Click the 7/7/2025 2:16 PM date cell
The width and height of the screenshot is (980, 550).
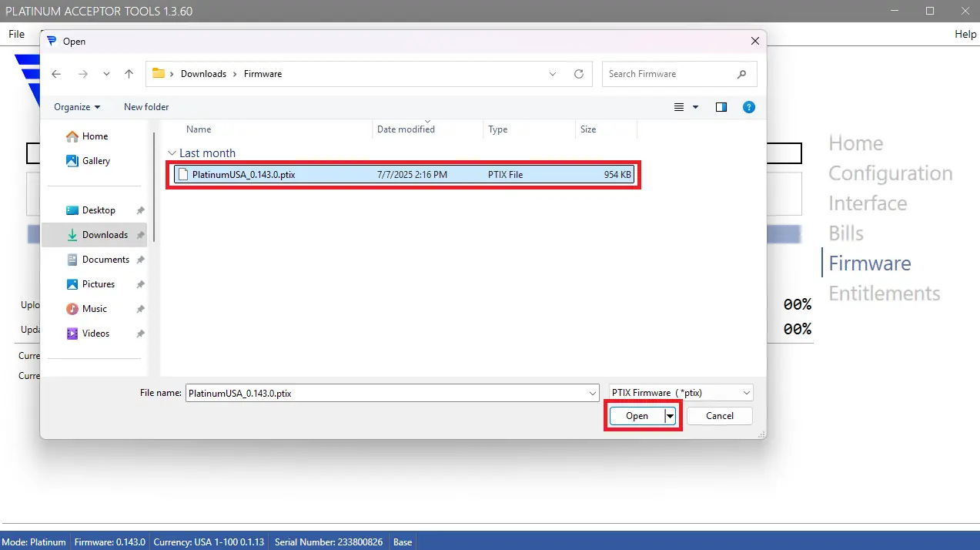click(x=412, y=175)
